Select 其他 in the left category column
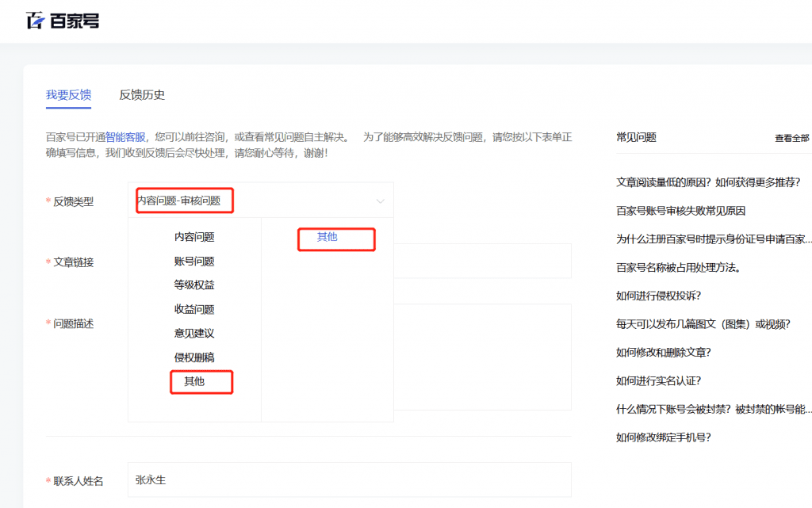The height and width of the screenshot is (508, 812). tap(194, 381)
